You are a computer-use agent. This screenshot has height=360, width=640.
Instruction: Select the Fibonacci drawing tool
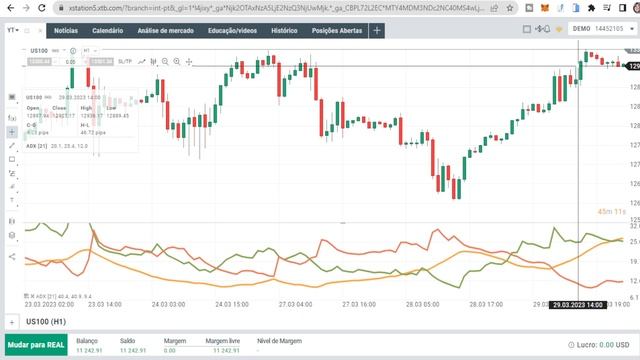point(12,173)
